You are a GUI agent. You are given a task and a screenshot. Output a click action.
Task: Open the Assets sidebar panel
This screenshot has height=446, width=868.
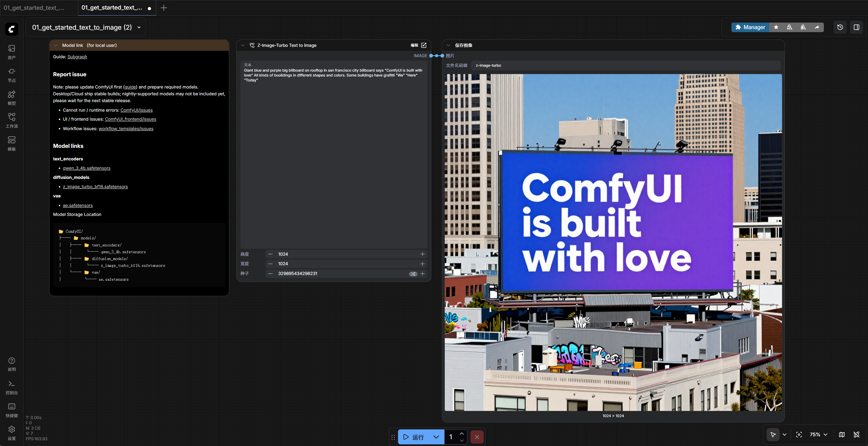click(11, 52)
